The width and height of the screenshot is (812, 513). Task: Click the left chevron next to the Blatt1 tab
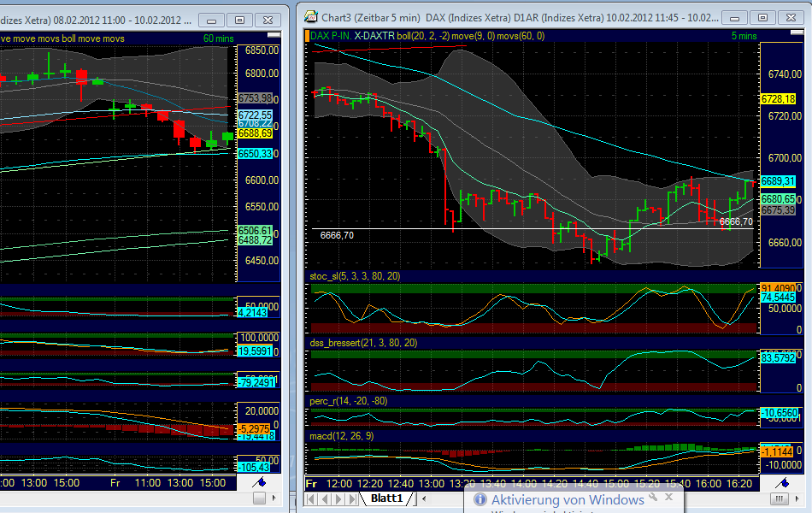[x=424, y=498]
